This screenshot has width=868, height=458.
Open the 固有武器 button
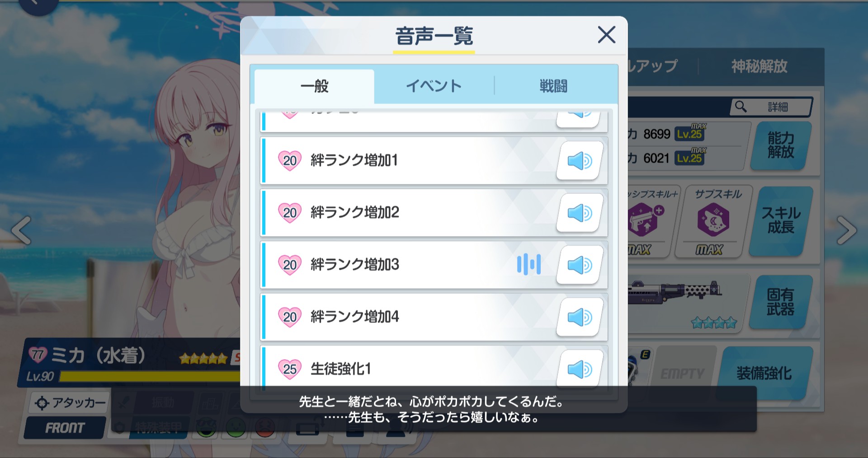pyautogui.click(x=781, y=302)
